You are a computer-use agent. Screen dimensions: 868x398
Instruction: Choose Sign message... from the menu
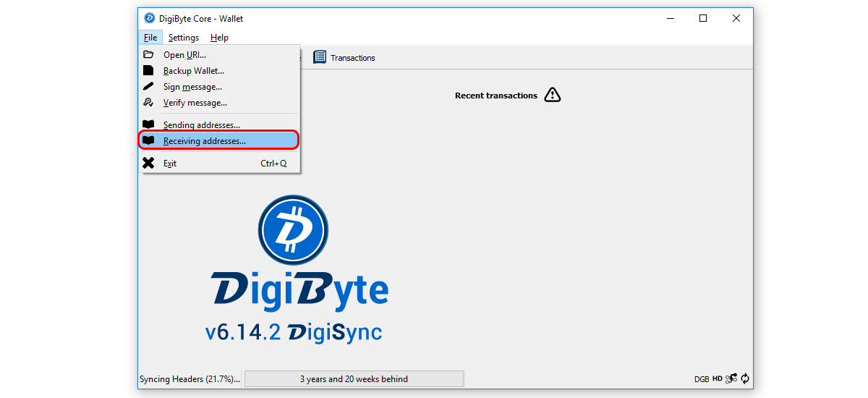219,86
